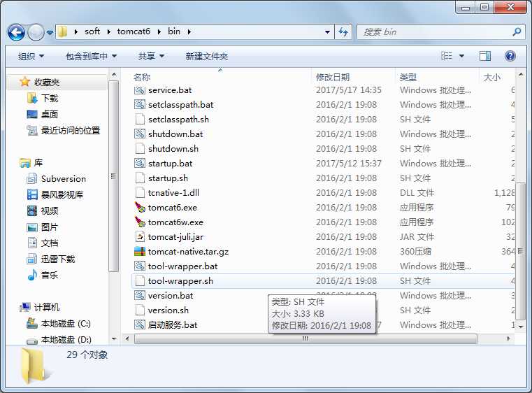The height and width of the screenshot is (393, 532).
Task: Open 图片 library
Action: point(50,227)
